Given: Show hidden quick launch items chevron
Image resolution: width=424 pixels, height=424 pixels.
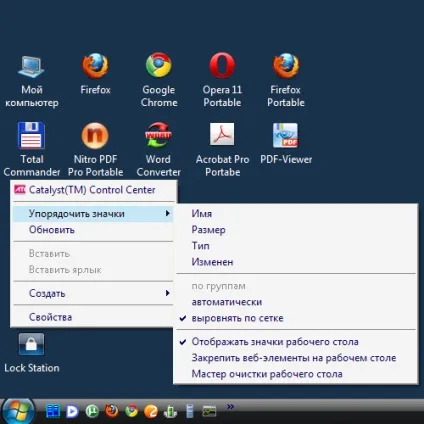Looking at the screenshot, I should (230, 406).
